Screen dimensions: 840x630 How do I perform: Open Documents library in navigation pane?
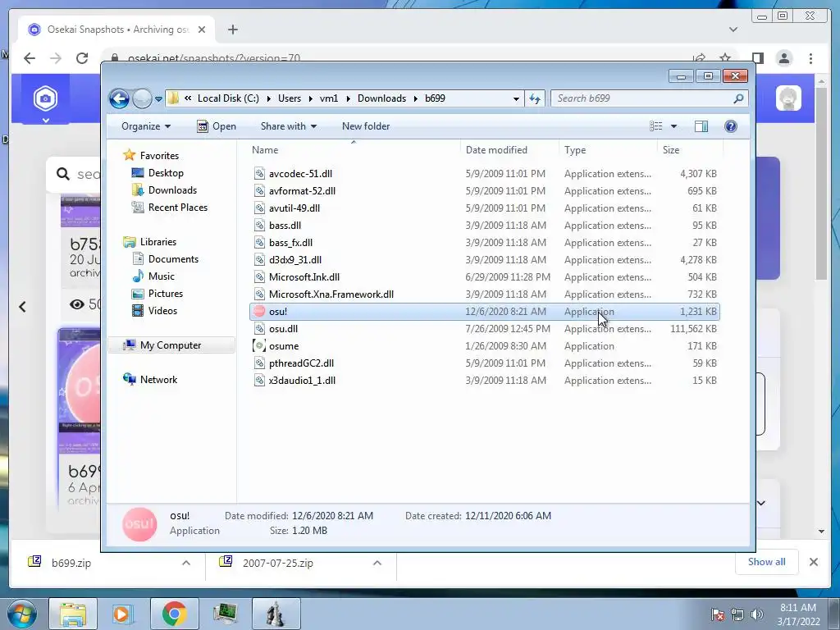coord(173,258)
